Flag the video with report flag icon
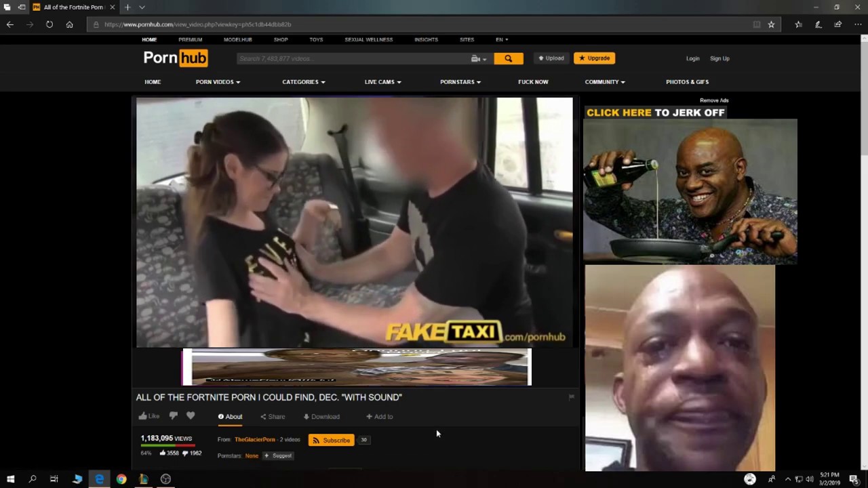 (571, 397)
